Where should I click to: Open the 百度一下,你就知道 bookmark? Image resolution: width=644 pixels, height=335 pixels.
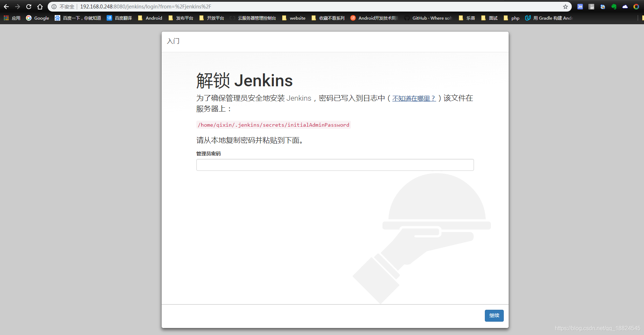[x=78, y=18]
